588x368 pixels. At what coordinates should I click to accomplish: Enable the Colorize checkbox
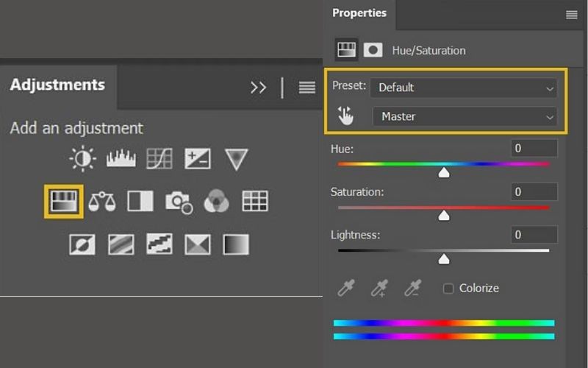point(448,289)
